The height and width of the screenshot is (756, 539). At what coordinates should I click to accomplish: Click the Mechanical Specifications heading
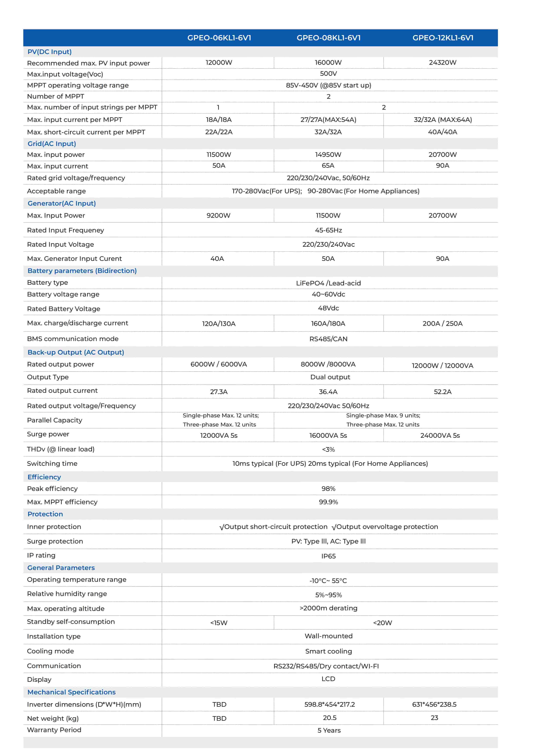click(x=71, y=692)
